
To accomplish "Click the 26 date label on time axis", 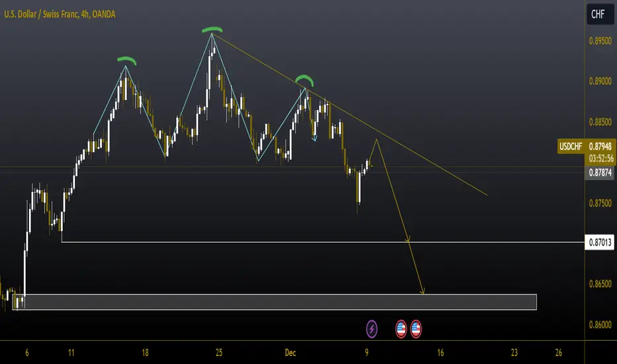I will tap(558, 353).
